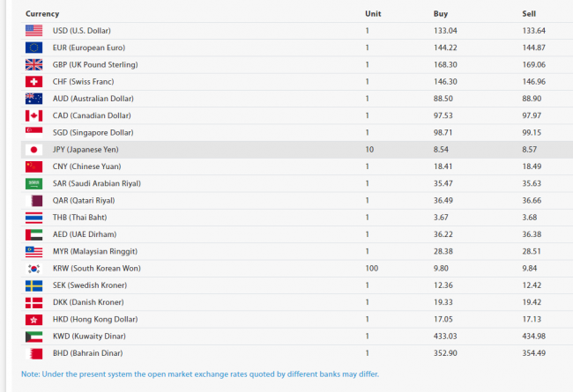Select the SGD (Singapore Dollar) label

pos(93,132)
